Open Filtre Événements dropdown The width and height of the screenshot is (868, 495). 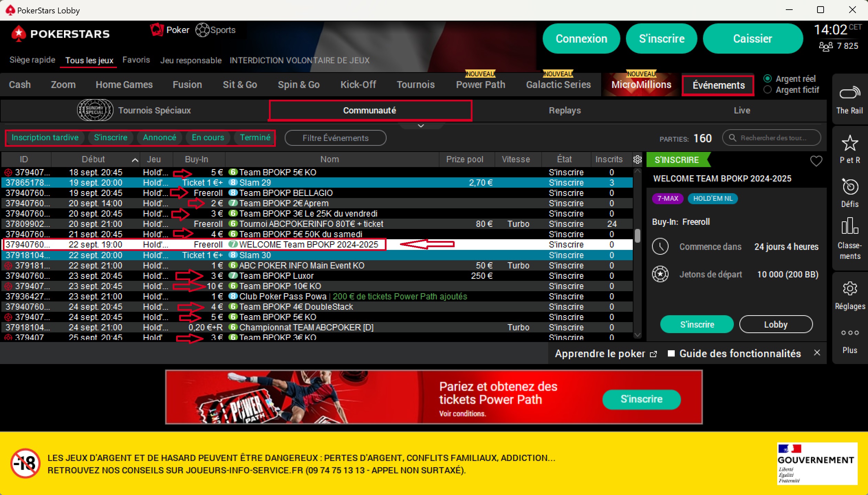pyautogui.click(x=335, y=138)
